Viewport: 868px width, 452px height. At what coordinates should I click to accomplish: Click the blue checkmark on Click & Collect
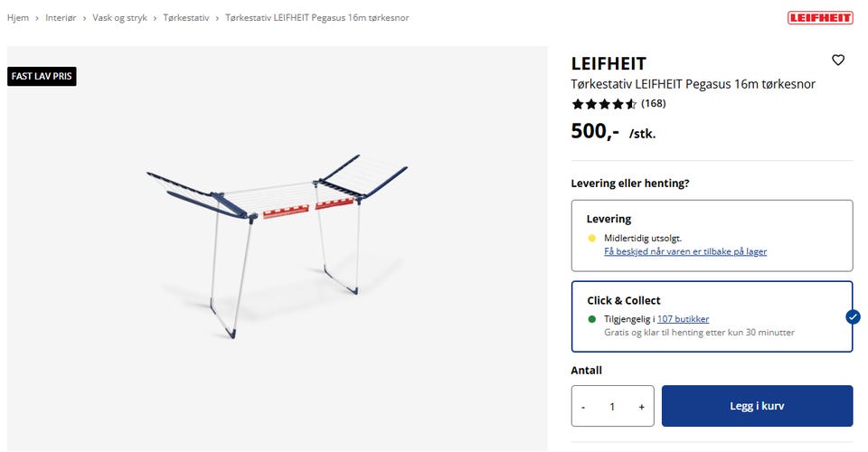(853, 316)
